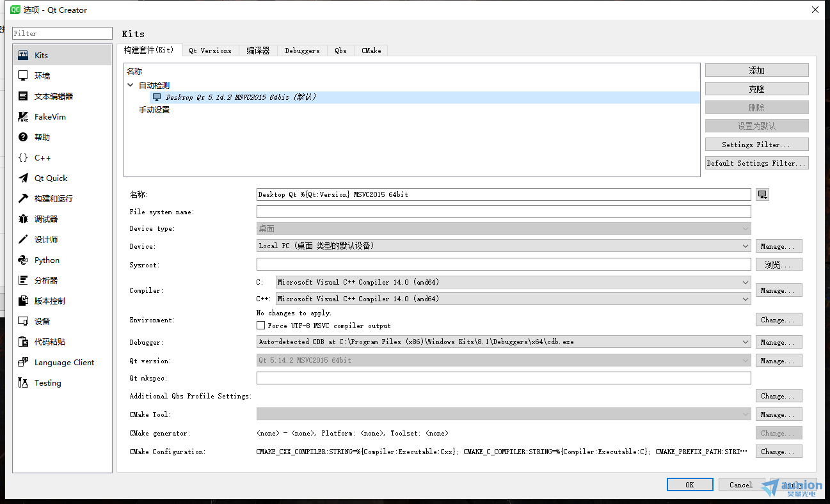Image resolution: width=830 pixels, height=504 pixels.
Task: Click the Qt mkspec field
Action: 504,378
